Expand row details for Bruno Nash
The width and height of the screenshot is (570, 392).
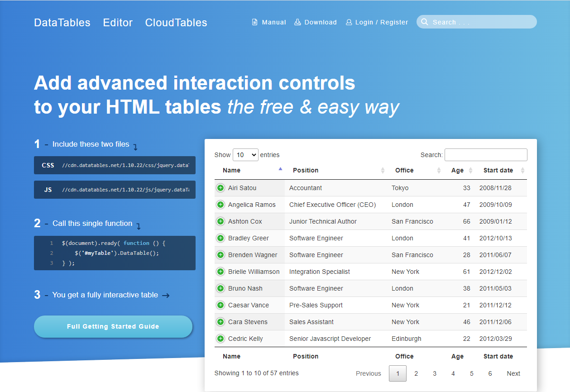(x=220, y=288)
